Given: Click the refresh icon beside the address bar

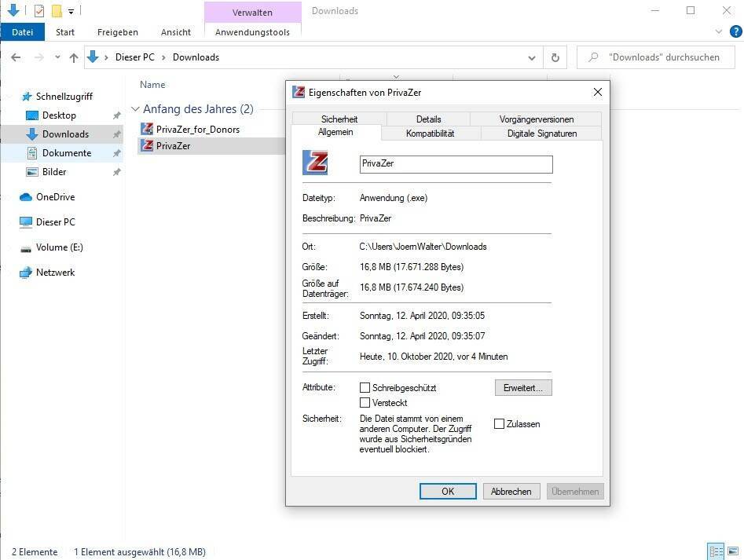Looking at the screenshot, I should 555,57.
